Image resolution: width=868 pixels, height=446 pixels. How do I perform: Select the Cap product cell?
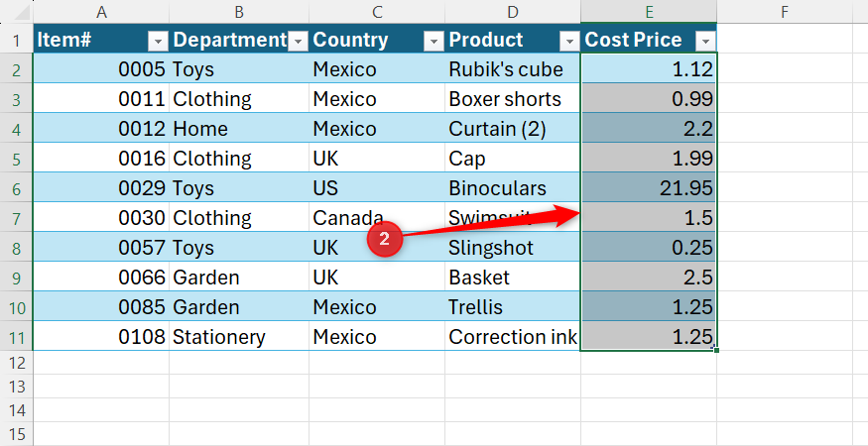coord(513,159)
